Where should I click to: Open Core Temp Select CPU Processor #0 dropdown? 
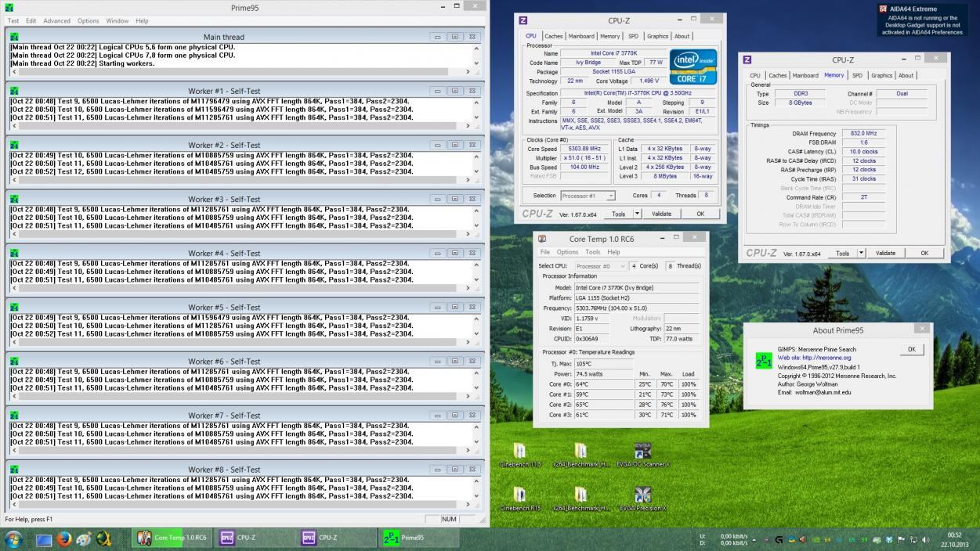tap(602, 266)
